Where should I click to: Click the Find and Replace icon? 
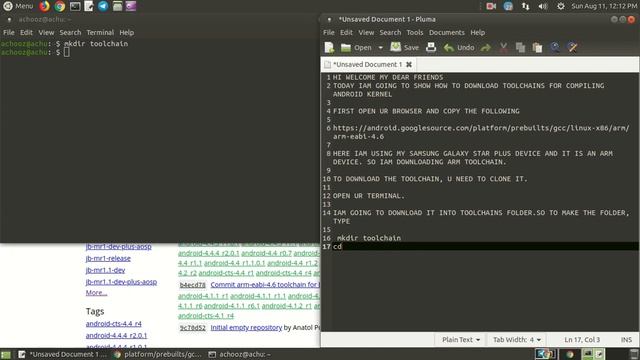[x=572, y=47]
